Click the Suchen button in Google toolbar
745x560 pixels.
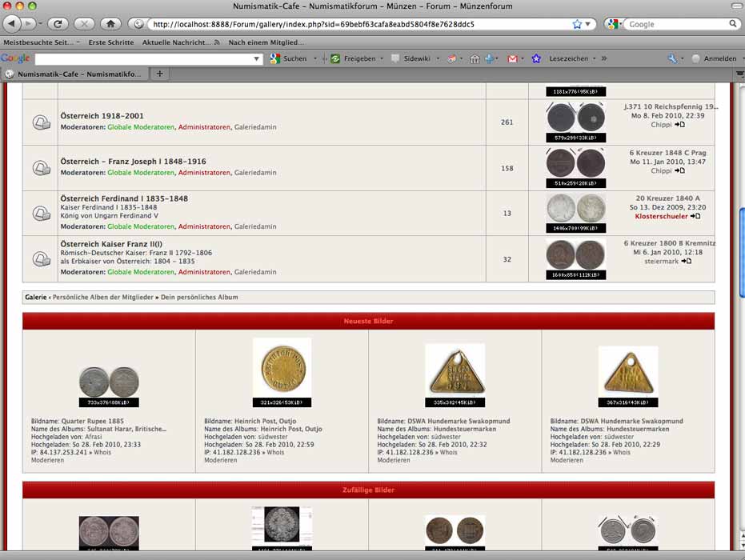289,58
